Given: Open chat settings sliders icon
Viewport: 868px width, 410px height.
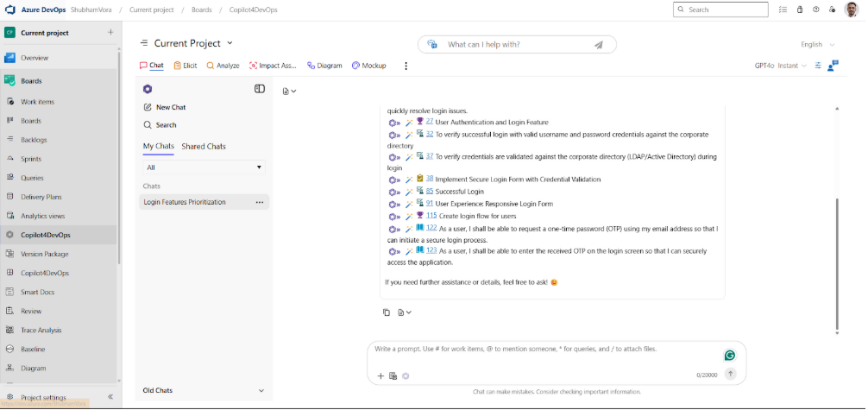Looking at the screenshot, I should pyautogui.click(x=818, y=66).
